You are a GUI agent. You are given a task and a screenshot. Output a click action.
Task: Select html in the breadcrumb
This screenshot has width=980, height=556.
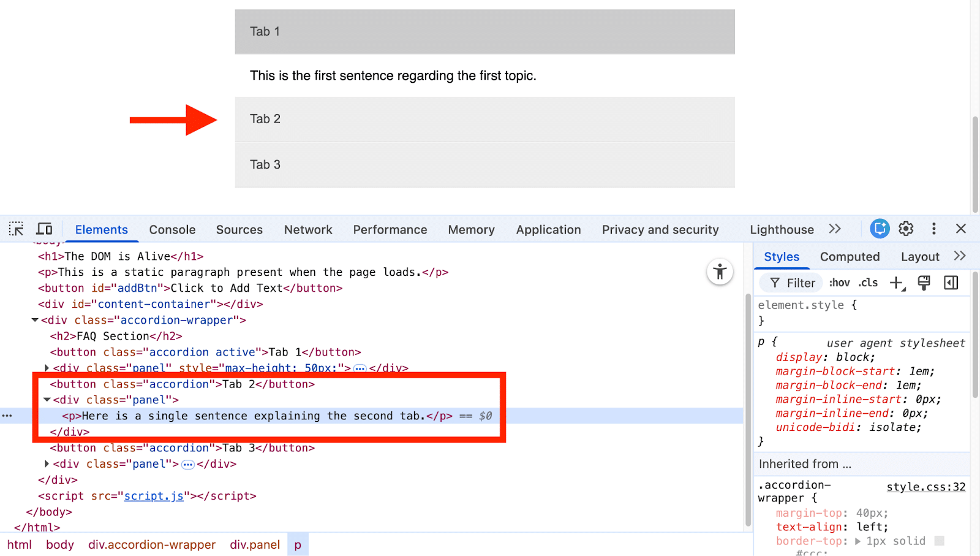[x=20, y=544]
